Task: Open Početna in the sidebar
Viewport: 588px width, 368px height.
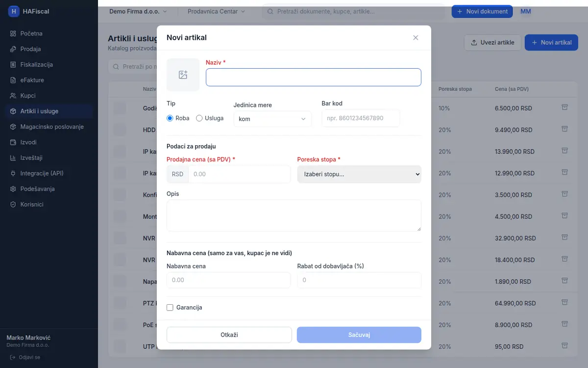Action: click(49, 33)
